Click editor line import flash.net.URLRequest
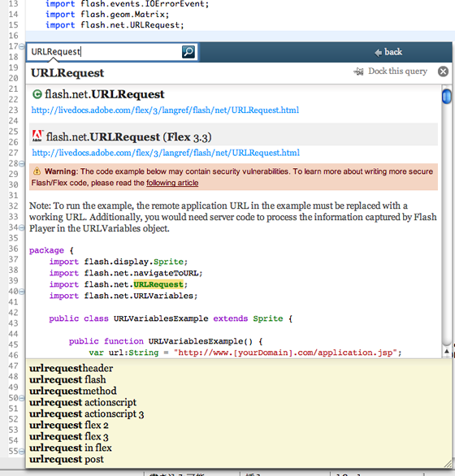455x476 pixels. click(x=115, y=25)
